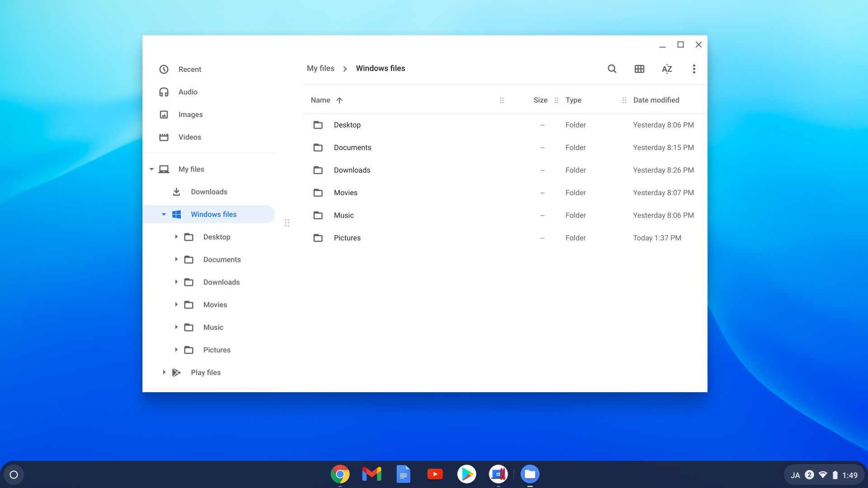868x488 pixels.
Task: Expand the Movies folder in sidebar
Action: coord(176,305)
